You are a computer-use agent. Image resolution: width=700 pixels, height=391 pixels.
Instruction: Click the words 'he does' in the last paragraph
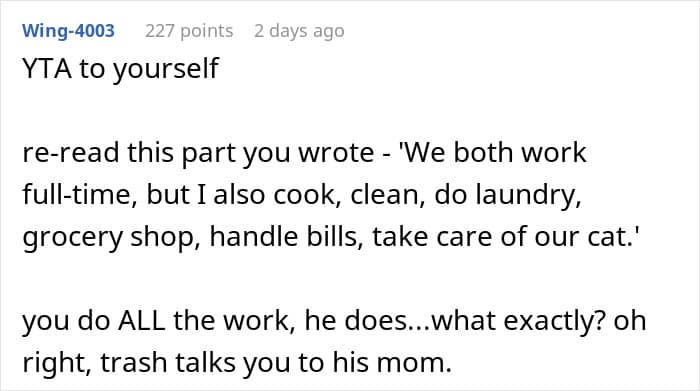(x=356, y=320)
